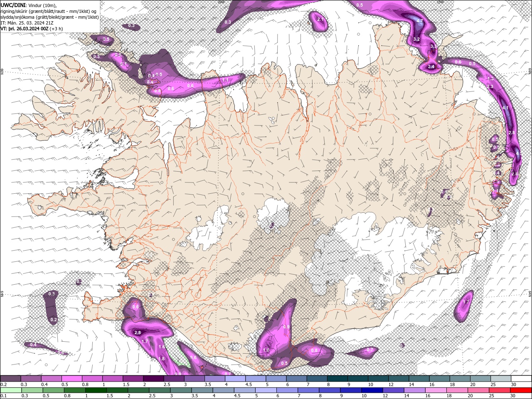
Task: Click the 0.9 precipitation value on the map
Action: point(286,327)
